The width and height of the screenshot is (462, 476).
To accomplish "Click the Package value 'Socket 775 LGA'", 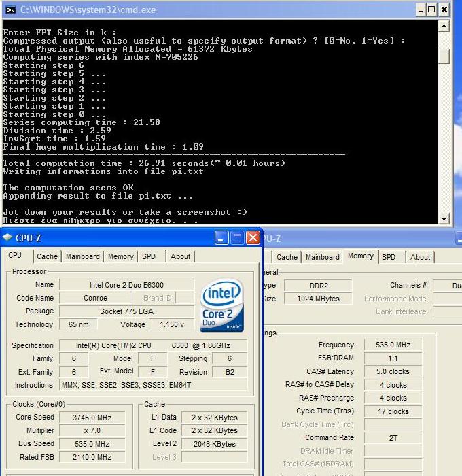I will (126, 311).
